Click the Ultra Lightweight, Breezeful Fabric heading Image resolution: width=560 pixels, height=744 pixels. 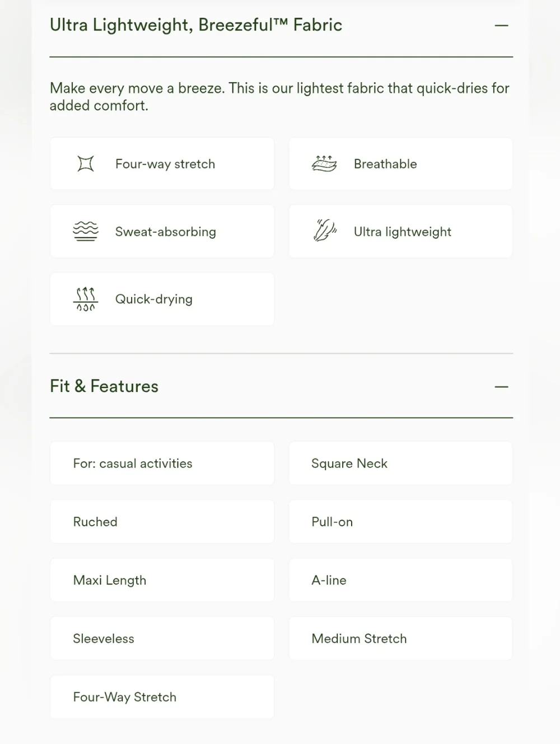(x=196, y=25)
